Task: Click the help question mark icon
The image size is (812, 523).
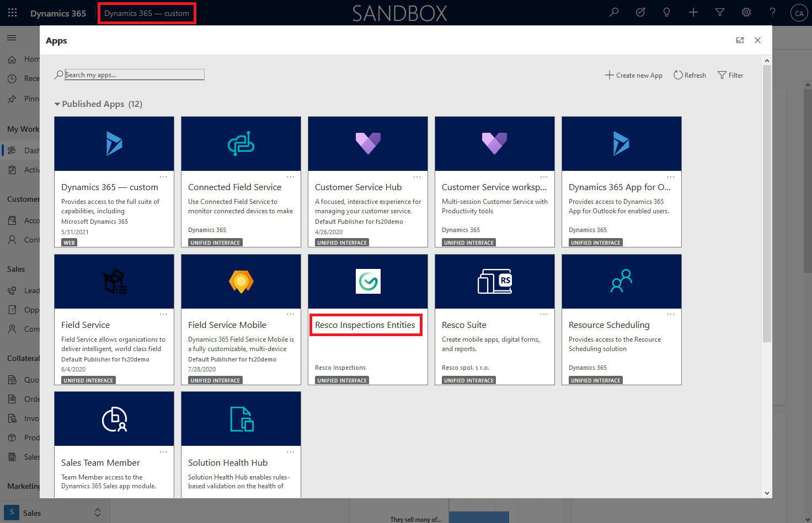Action: point(772,13)
